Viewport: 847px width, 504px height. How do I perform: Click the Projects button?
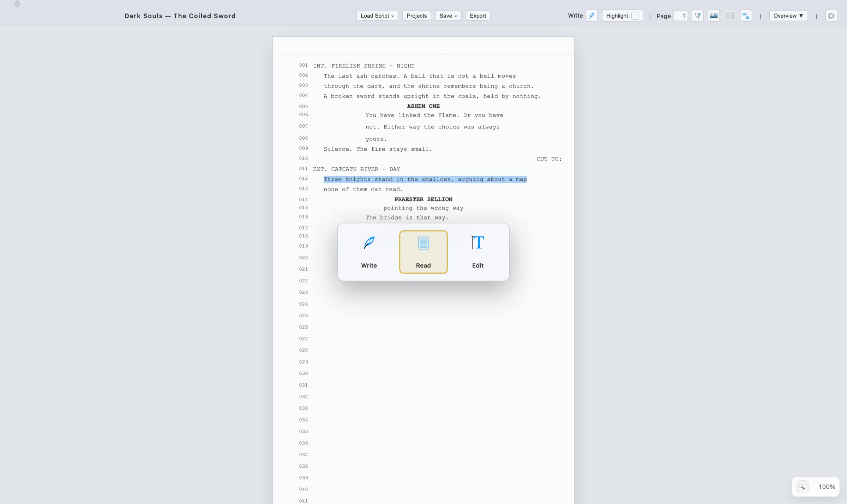click(416, 16)
